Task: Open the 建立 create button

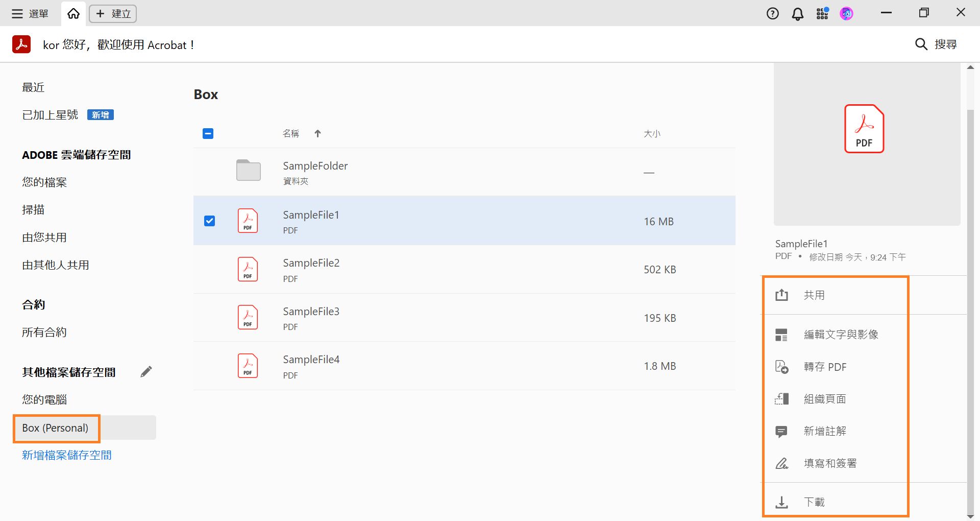Action: tap(113, 14)
